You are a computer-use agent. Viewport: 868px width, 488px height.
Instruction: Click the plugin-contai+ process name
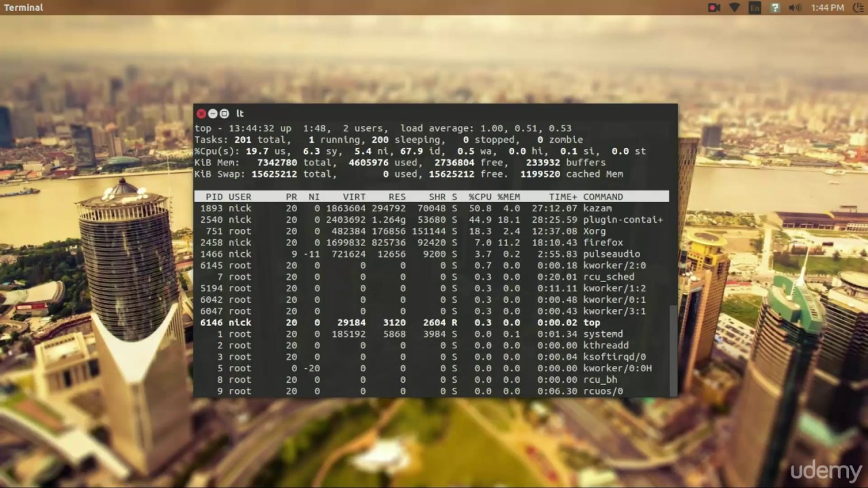(623, 220)
